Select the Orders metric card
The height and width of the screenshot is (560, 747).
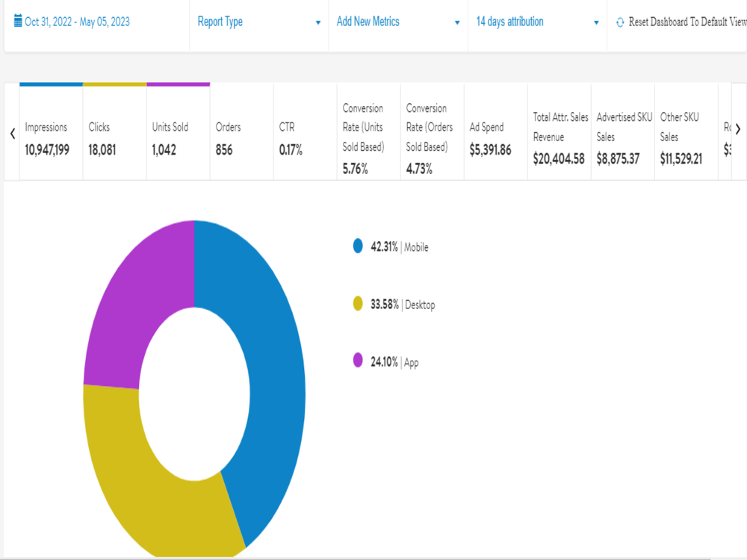coord(241,131)
